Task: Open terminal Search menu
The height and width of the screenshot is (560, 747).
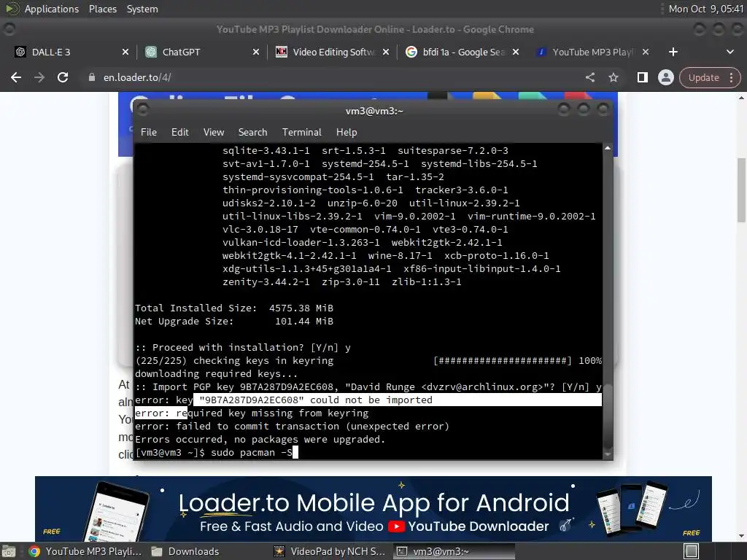Action: (x=252, y=133)
